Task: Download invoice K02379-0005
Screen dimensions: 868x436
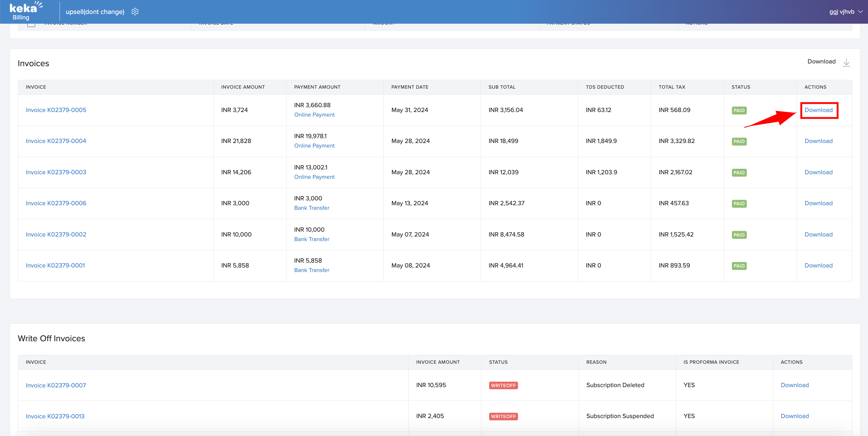Action: (818, 110)
